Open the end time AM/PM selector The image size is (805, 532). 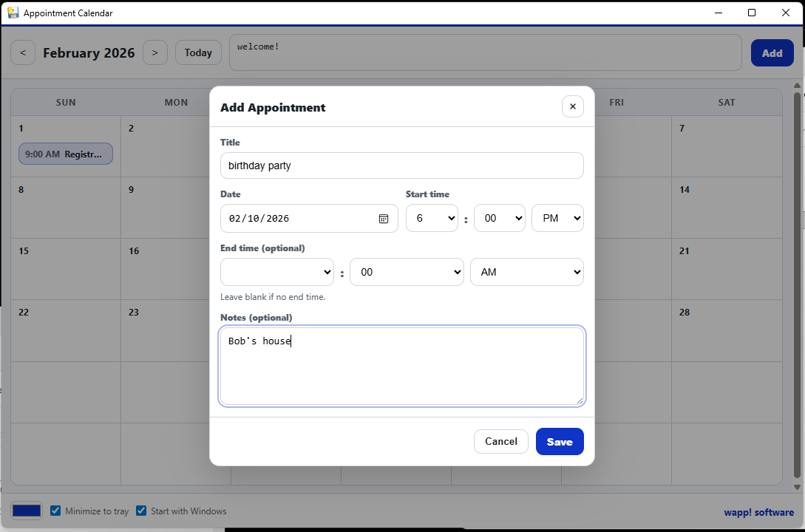(x=526, y=272)
